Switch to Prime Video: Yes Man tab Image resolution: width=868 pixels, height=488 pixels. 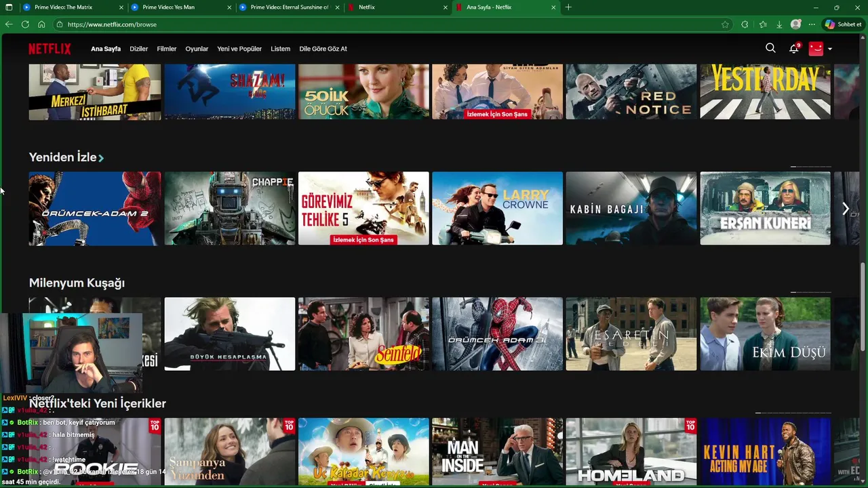[x=180, y=7]
